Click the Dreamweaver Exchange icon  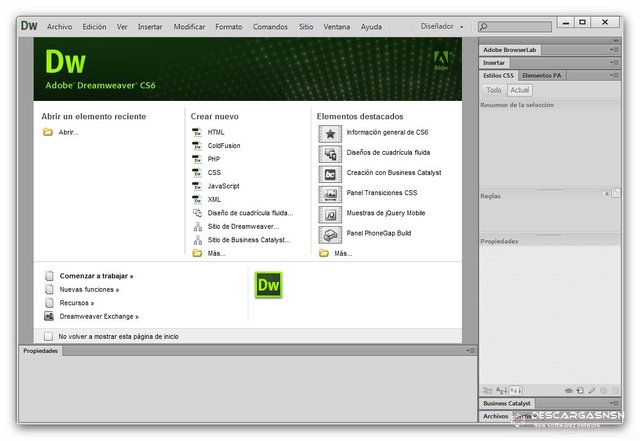coord(49,316)
